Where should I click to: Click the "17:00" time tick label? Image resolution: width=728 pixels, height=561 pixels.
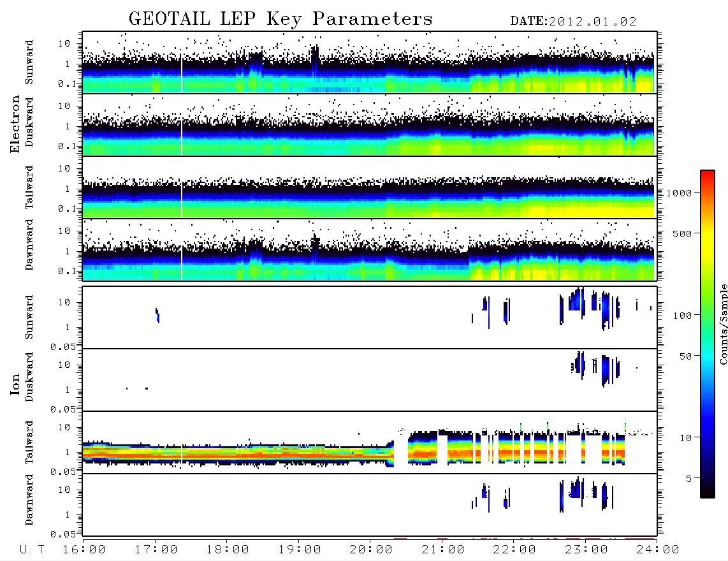(156, 550)
